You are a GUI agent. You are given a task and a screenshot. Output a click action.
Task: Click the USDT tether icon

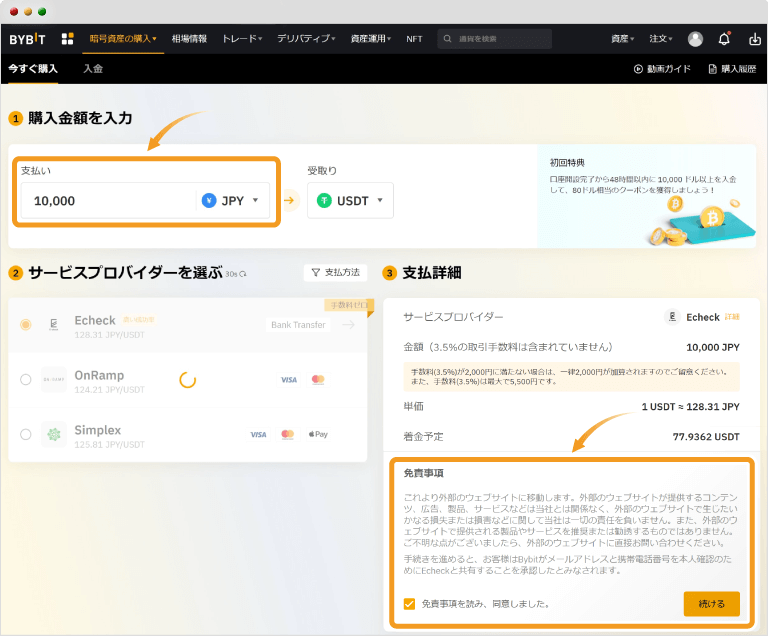pos(324,200)
